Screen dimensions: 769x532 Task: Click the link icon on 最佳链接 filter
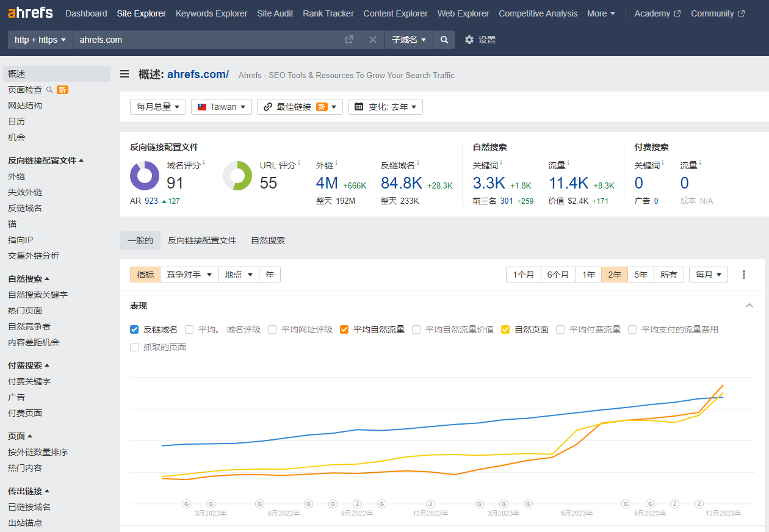(x=267, y=106)
